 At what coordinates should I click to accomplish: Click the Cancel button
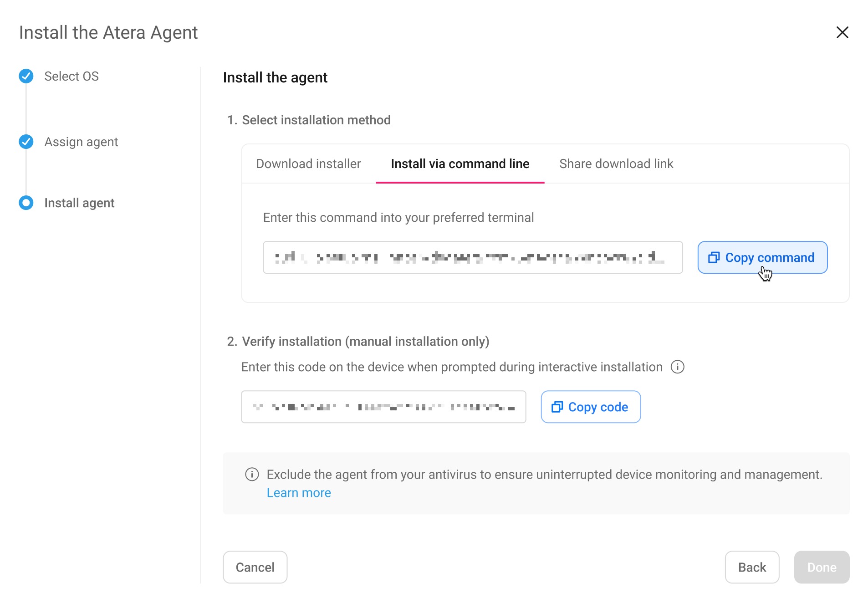tap(255, 567)
